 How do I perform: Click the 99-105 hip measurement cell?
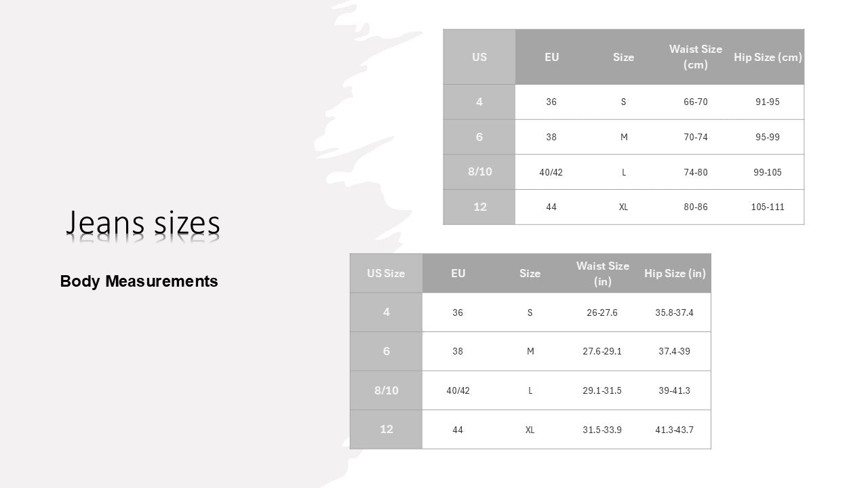pyautogui.click(x=768, y=172)
